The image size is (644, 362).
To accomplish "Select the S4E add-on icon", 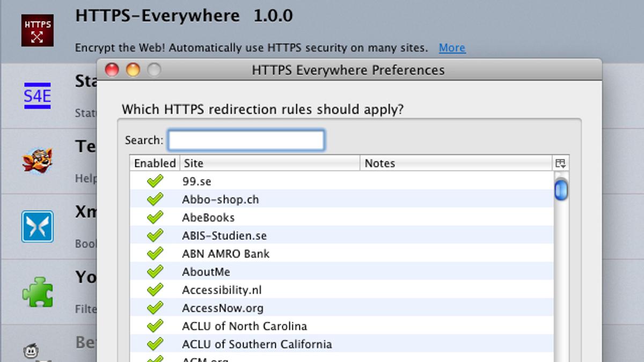I will 37,96.
